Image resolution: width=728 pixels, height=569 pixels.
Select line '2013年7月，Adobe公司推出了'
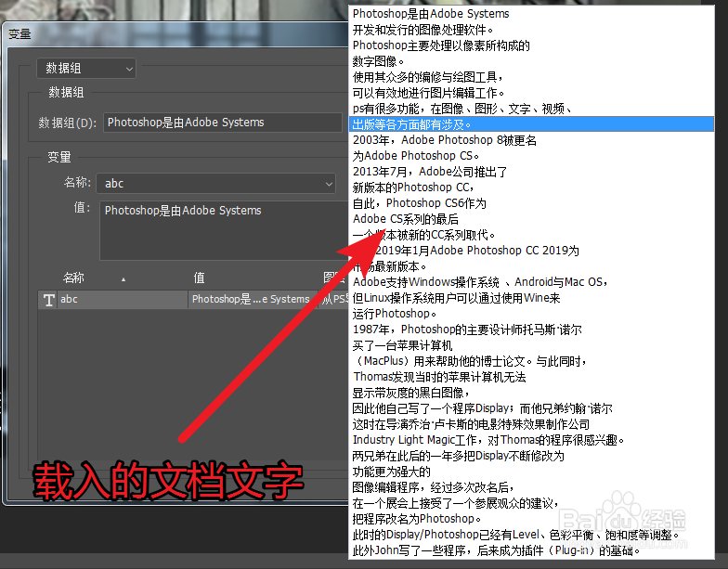click(x=531, y=171)
